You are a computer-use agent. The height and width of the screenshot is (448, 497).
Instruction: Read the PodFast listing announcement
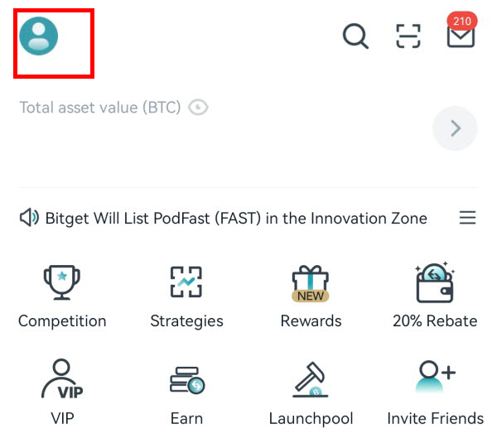coord(236,219)
